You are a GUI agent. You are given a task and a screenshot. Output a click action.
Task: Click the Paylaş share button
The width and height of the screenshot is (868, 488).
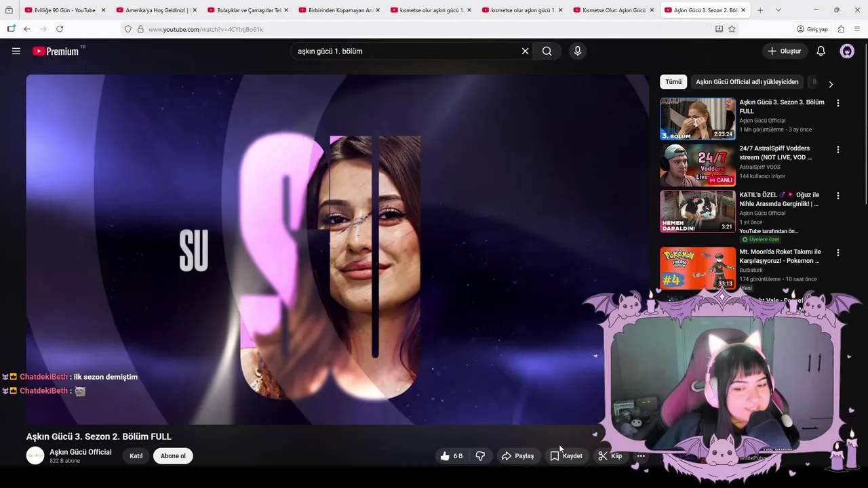518,456
